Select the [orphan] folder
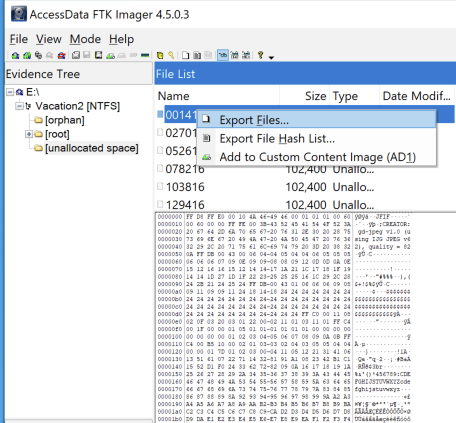 (65, 120)
